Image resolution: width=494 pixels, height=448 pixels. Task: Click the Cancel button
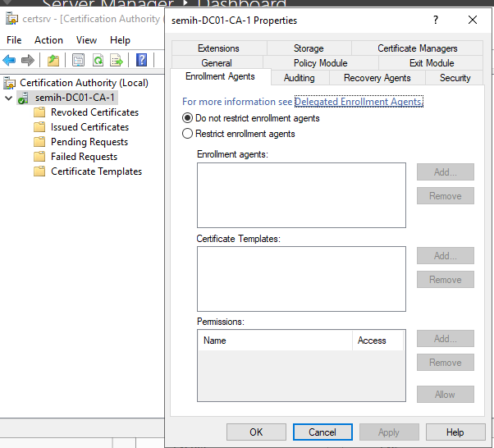(322, 432)
